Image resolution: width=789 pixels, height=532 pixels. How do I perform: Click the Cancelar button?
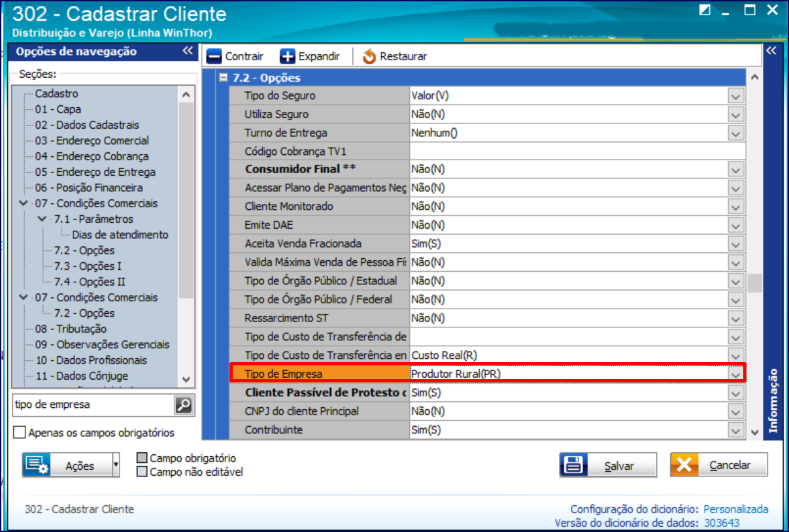[x=718, y=465]
